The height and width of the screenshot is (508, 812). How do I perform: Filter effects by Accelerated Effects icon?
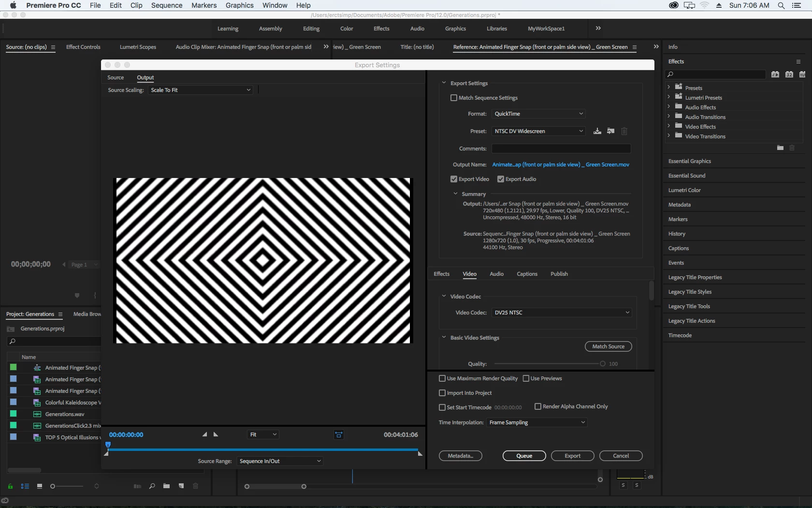point(775,75)
